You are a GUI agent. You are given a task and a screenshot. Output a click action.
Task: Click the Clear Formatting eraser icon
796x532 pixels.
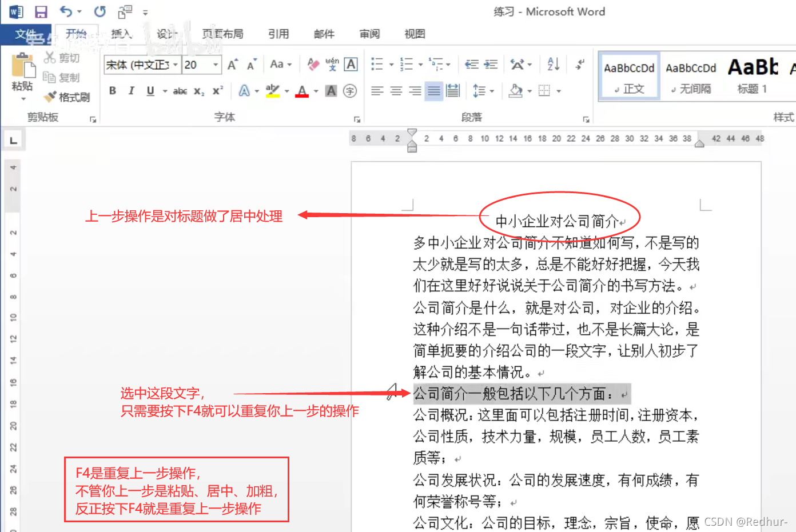pos(312,64)
